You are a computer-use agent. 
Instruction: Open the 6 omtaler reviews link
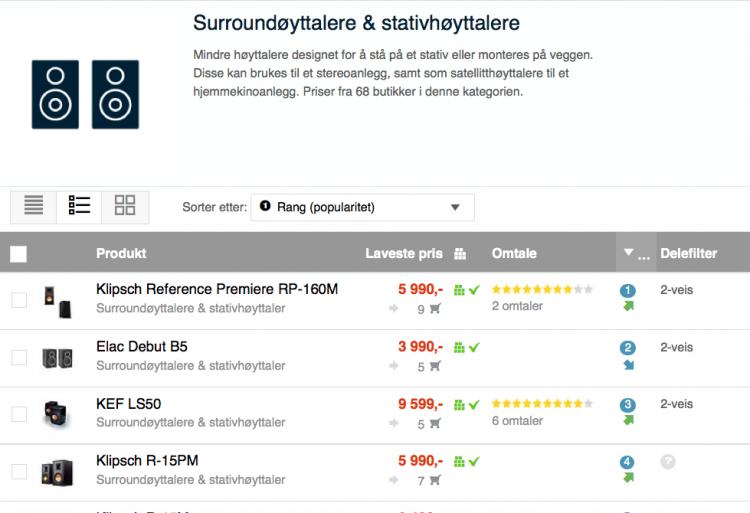click(517, 421)
